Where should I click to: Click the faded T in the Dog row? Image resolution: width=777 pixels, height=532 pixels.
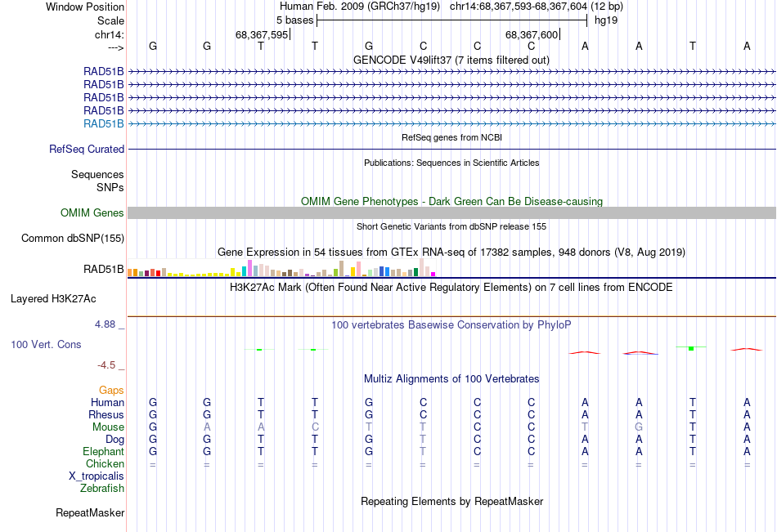click(x=423, y=440)
